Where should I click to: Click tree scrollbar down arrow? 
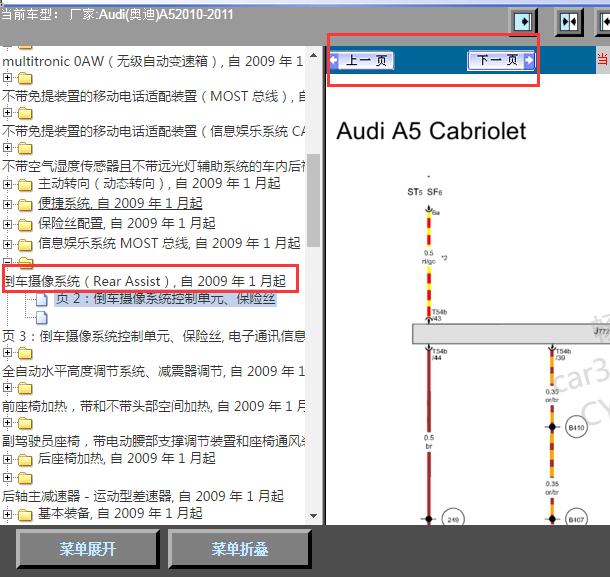click(x=313, y=516)
